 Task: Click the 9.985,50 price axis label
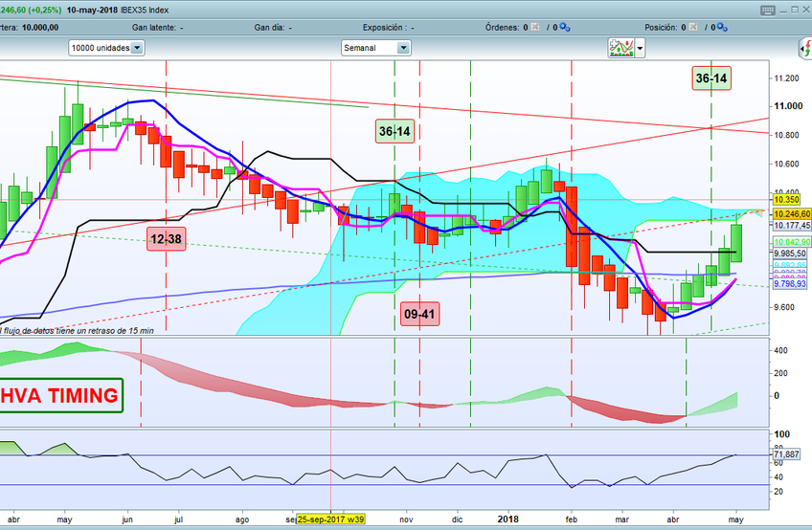pos(790,254)
